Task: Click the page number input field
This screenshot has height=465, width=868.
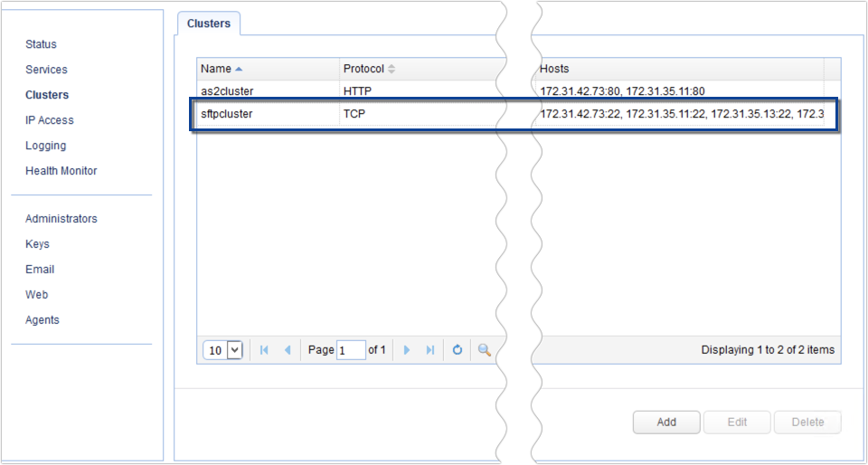Action: [x=351, y=350]
